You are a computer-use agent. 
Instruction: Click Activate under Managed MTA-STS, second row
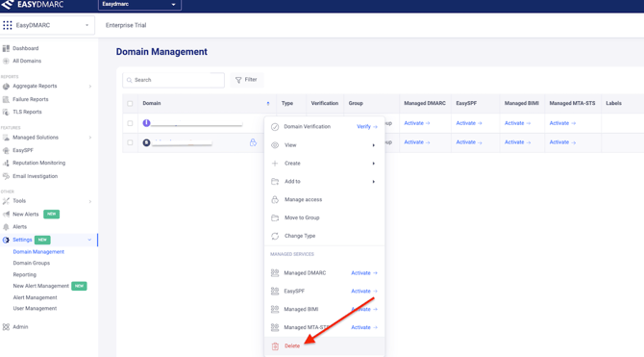pos(562,142)
